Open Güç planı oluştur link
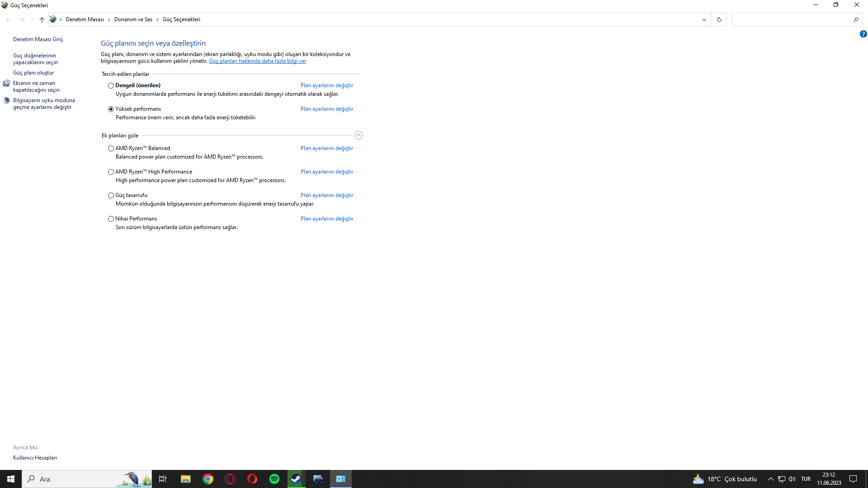The width and height of the screenshot is (868, 488). (x=33, y=73)
